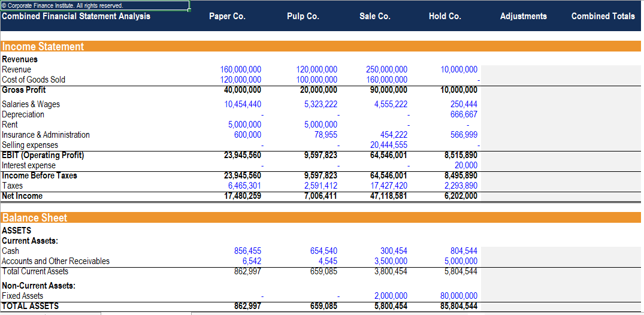
Task: Select Pulp Co. cash 654,540
Action: point(323,251)
